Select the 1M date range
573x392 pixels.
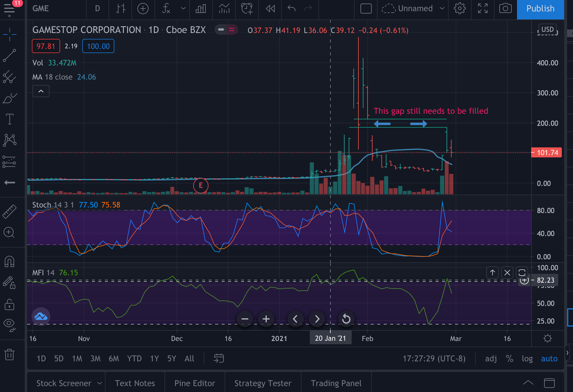tap(77, 359)
